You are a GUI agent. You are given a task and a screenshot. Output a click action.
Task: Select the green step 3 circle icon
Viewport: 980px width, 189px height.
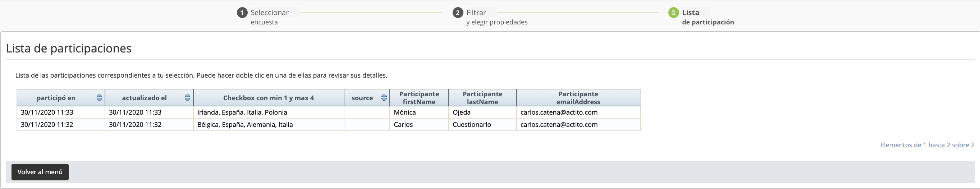[x=673, y=13]
